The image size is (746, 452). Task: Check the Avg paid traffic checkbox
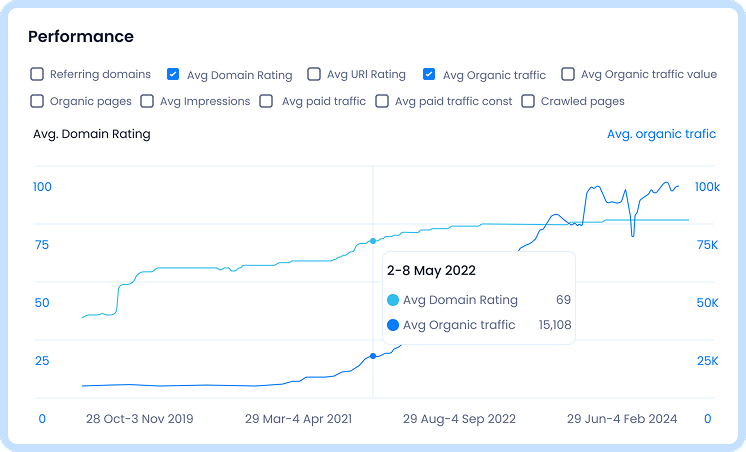[267, 101]
